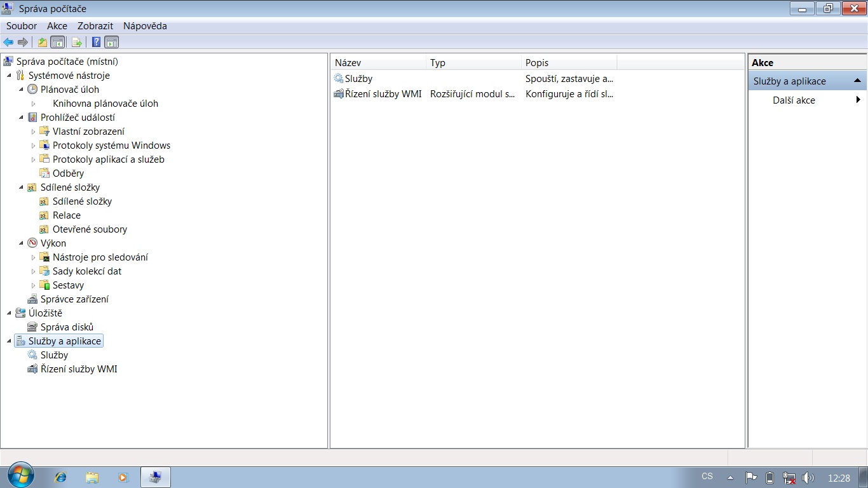Viewport: 868px width, 488px height.
Task: Open the Windows Start menu
Action: [21, 475]
